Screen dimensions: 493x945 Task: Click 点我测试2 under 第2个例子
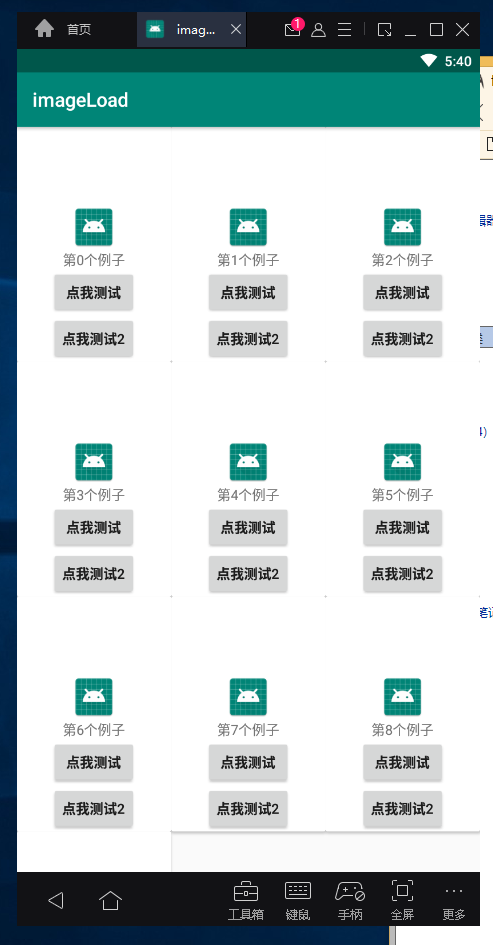(403, 339)
